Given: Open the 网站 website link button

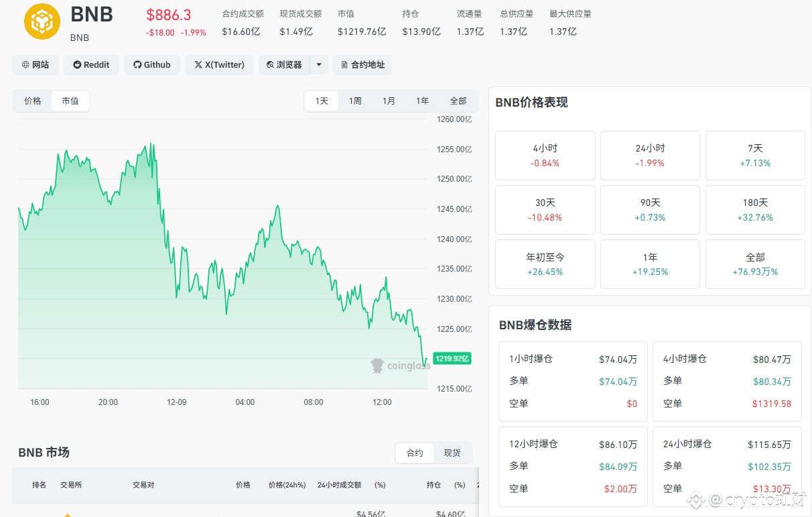Looking at the screenshot, I should pos(36,65).
